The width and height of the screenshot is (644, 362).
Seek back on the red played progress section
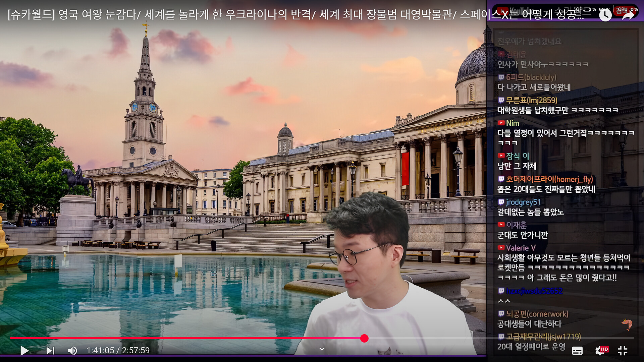[168, 338]
